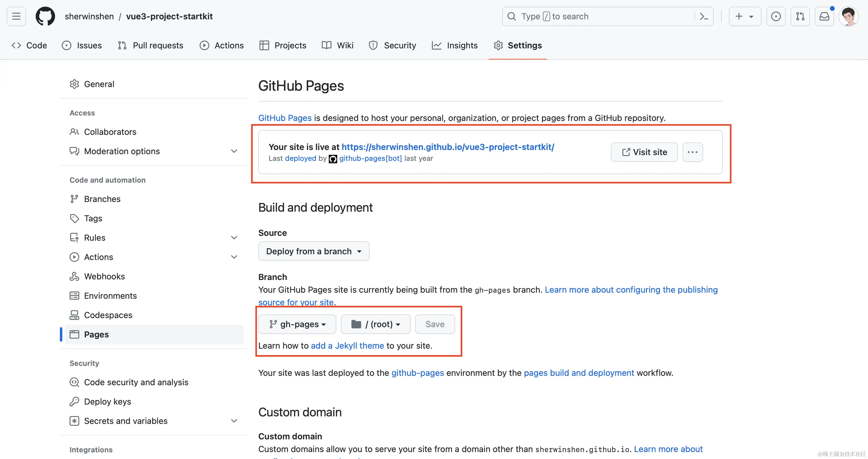This screenshot has height=459, width=868.
Task: Expand the Rules sidebar section
Action: 234,238
